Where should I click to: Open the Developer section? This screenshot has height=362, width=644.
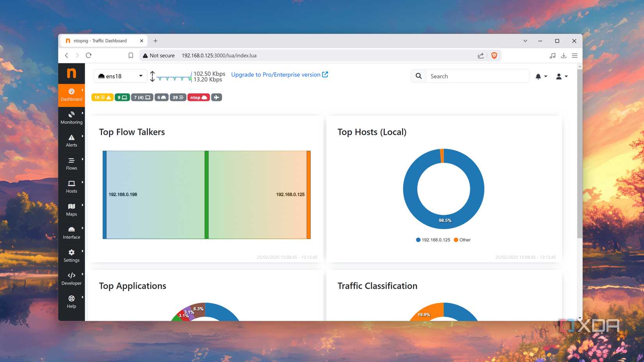pyautogui.click(x=71, y=279)
